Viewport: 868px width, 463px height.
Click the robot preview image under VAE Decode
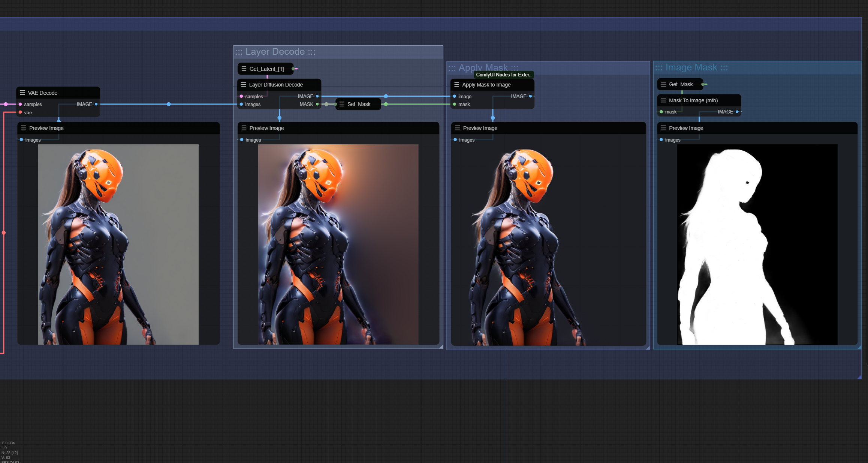tap(118, 243)
